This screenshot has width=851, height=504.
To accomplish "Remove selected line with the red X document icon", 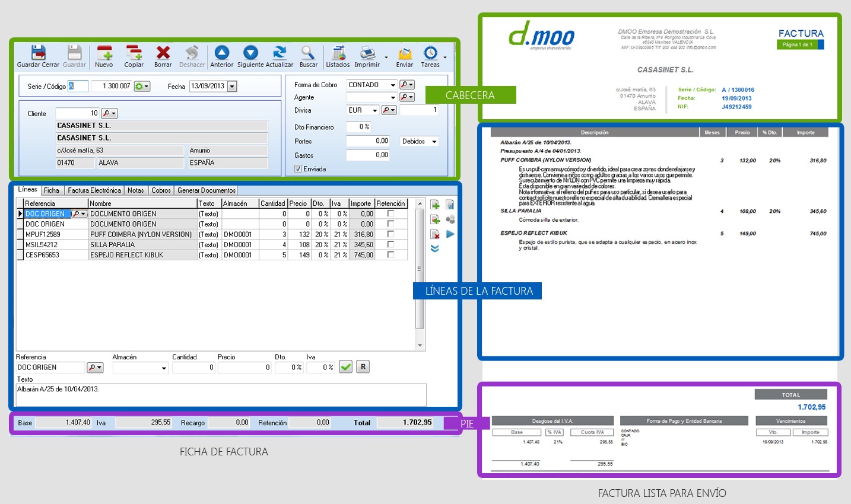I will (435, 234).
